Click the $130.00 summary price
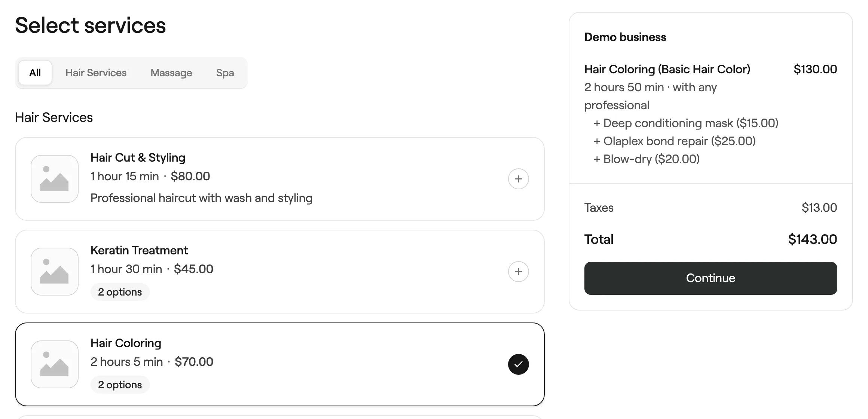 coord(815,69)
